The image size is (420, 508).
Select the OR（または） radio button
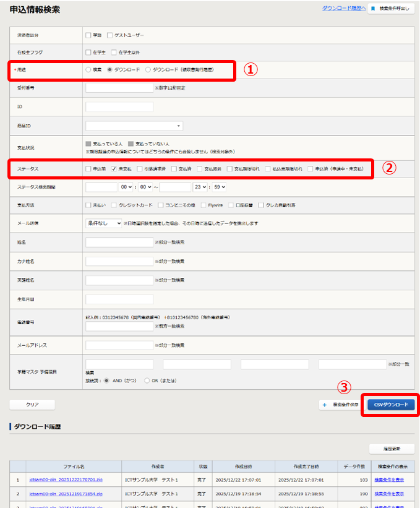(x=147, y=381)
